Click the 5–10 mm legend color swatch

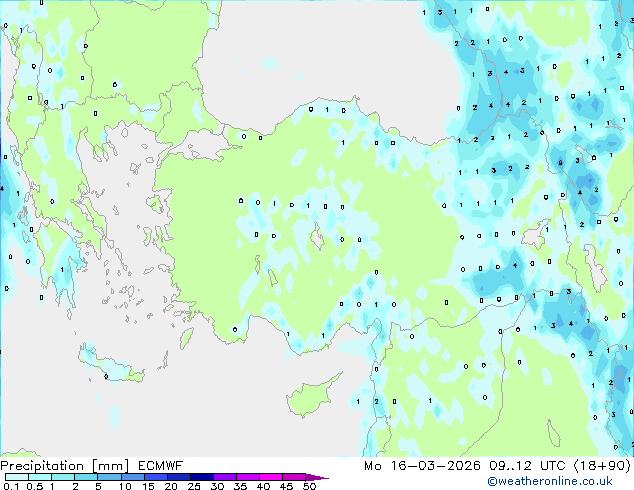(109, 477)
